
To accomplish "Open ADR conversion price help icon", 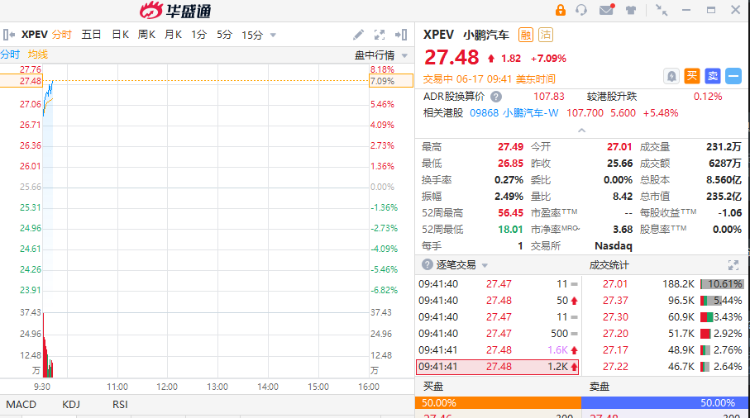I will 496,97.
